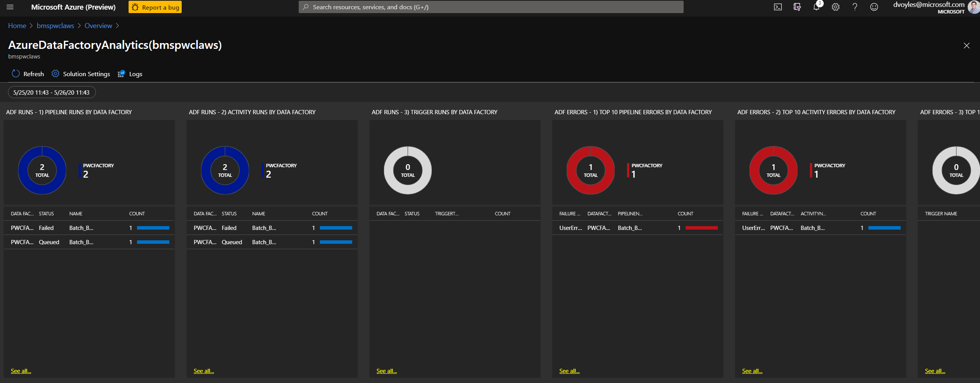Click COUNT column header in Pipeline Runs
Screen dimensions: 980x383
(137, 213)
